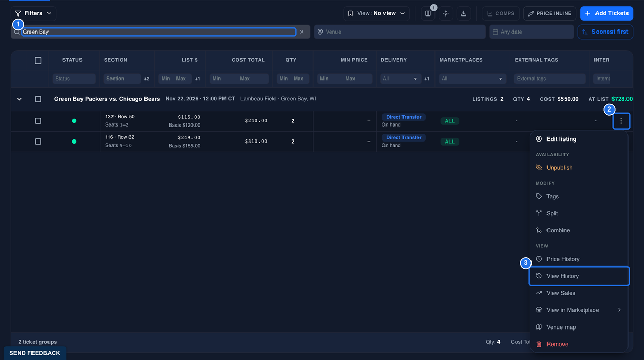Viewport: 644px width, 360px height.
Task: Sort by the COST TOTAL column header
Action: 248,60
